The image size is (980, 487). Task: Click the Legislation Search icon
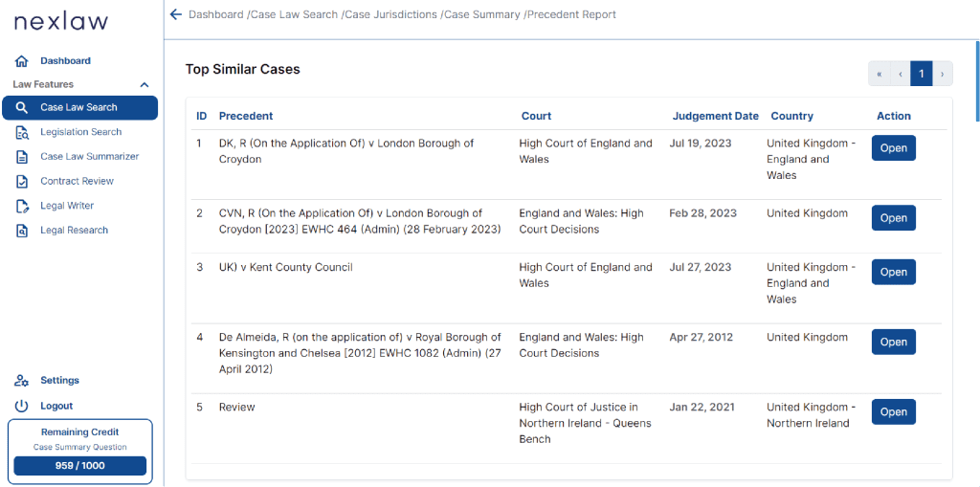(22, 132)
